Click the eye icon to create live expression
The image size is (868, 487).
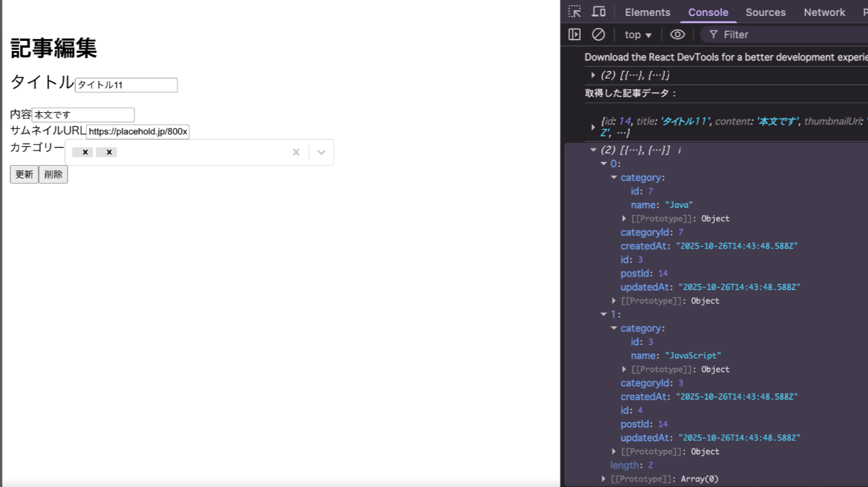[677, 34]
